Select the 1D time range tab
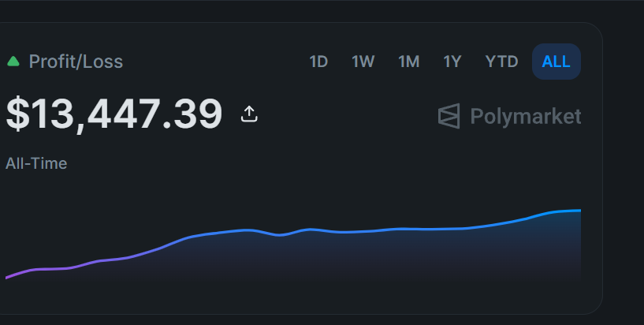The width and height of the screenshot is (644, 325). click(318, 62)
